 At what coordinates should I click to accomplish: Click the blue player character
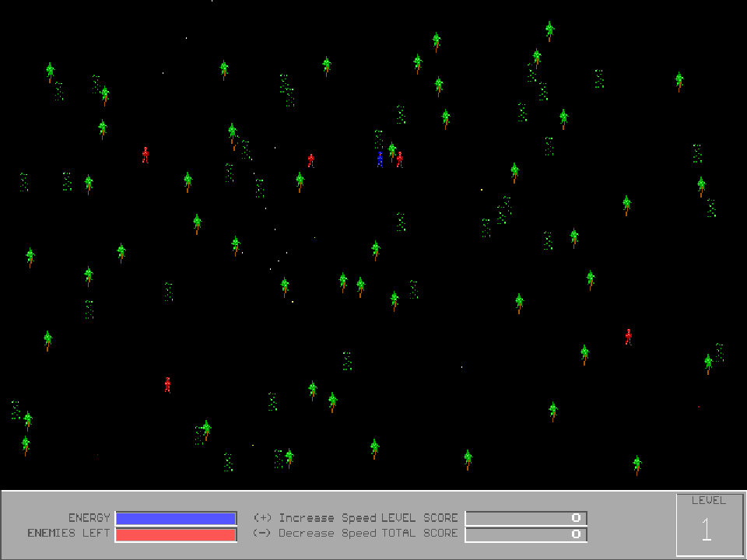click(x=380, y=159)
